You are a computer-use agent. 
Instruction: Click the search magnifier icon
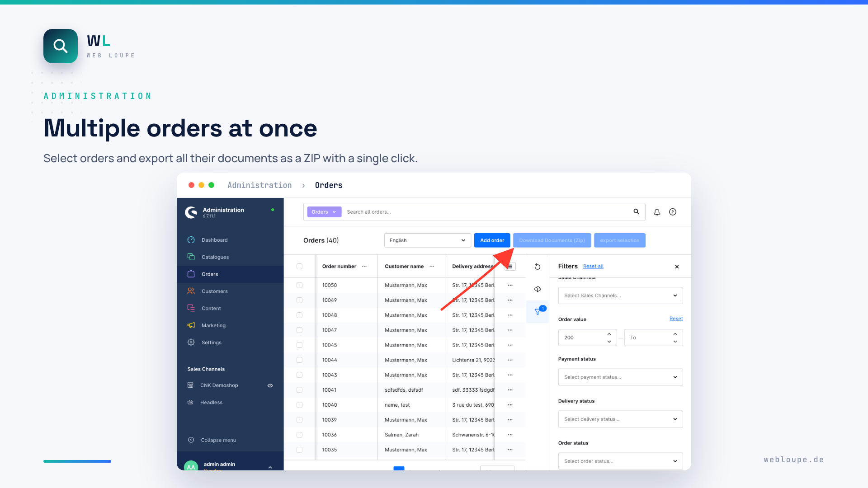[636, 211]
